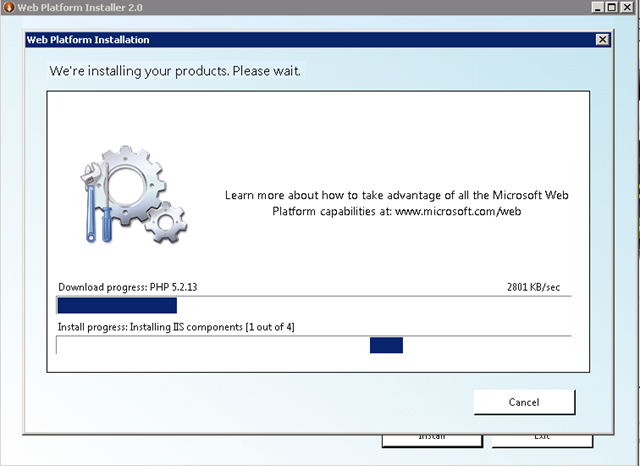This screenshot has width=640, height=466.
Task: Click the Web Platform Installer title bar icon
Action: pos(8,7)
